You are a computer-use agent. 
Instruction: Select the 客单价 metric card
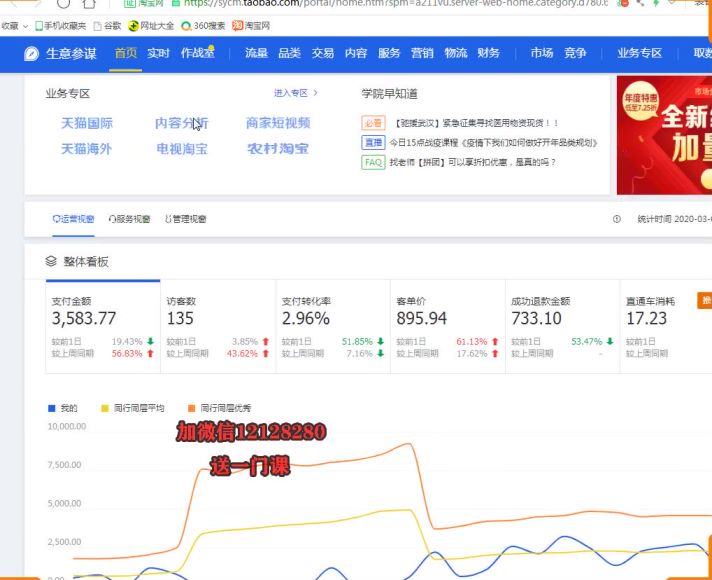(x=448, y=327)
